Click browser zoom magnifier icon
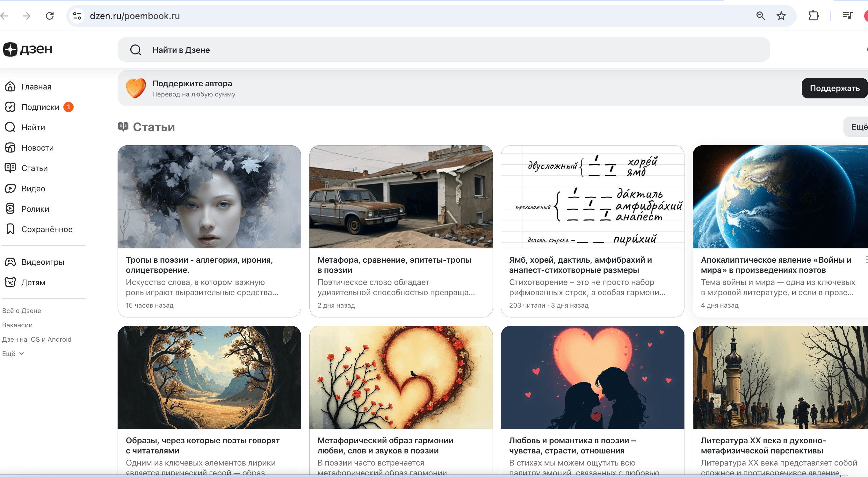Image resolution: width=868 pixels, height=477 pixels. (761, 16)
